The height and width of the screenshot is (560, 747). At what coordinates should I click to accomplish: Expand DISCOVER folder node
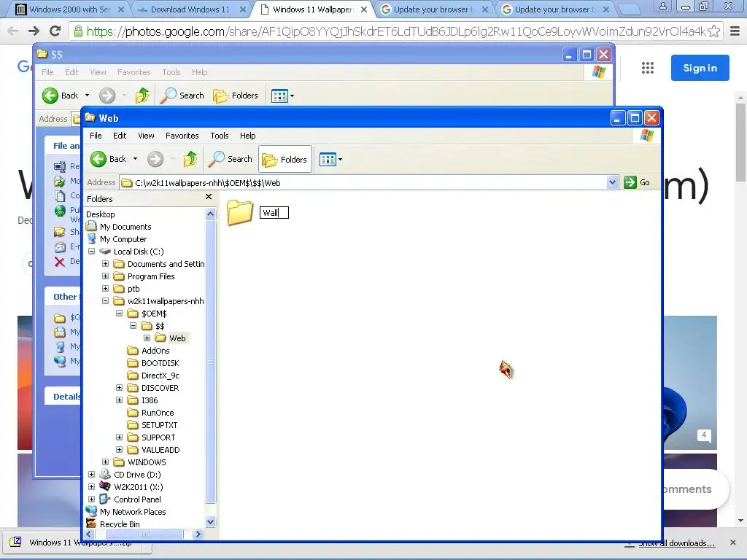(119, 387)
